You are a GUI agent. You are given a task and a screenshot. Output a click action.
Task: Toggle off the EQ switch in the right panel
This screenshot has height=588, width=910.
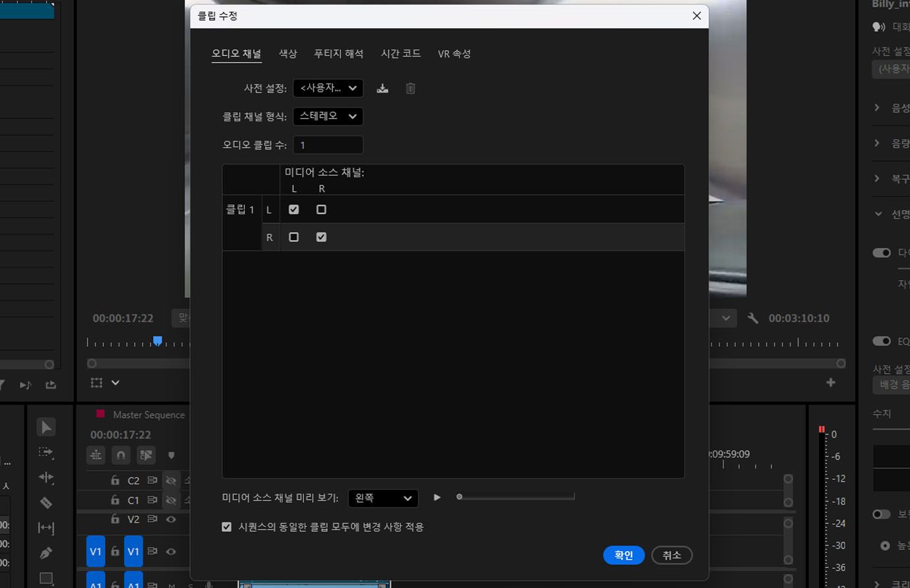pos(880,341)
